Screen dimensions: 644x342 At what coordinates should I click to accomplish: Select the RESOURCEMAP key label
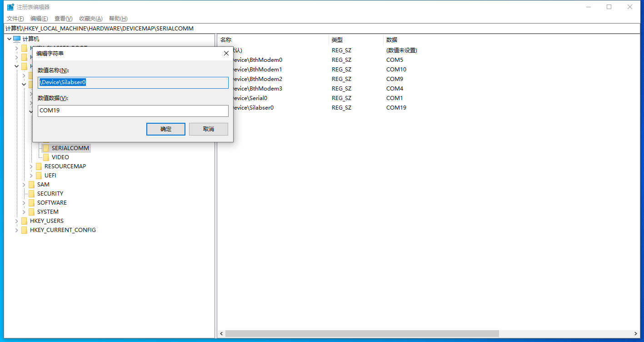tap(65, 166)
